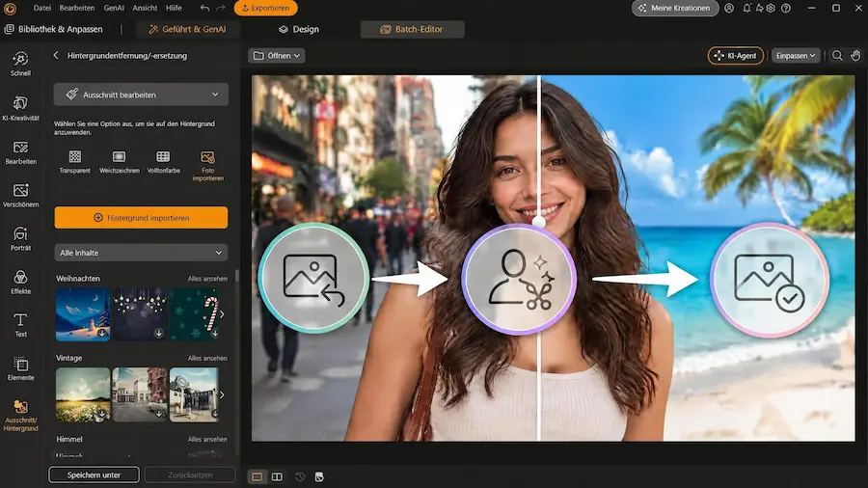Select the hand pan tool
This screenshot has width=868, height=488.
point(855,55)
